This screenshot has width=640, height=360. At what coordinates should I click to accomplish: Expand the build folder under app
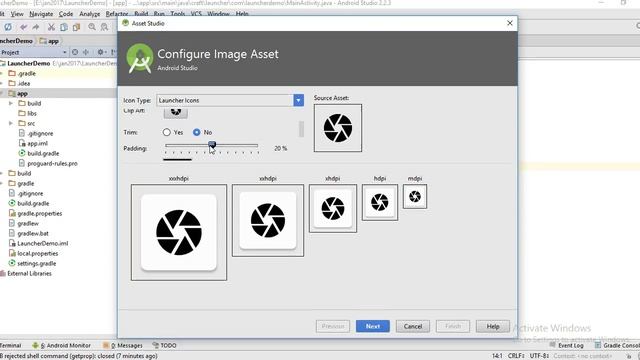point(11,103)
